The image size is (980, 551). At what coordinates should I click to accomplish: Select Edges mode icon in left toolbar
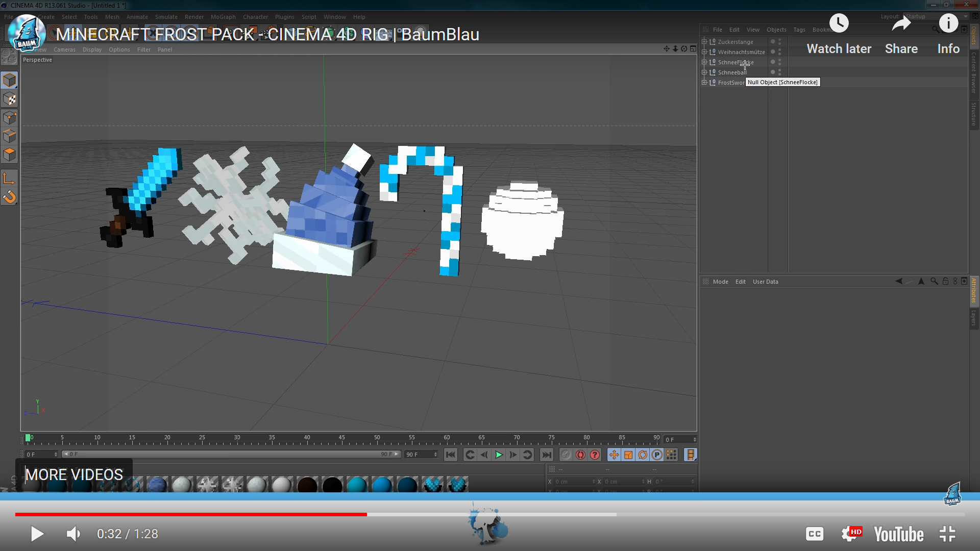click(x=10, y=136)
